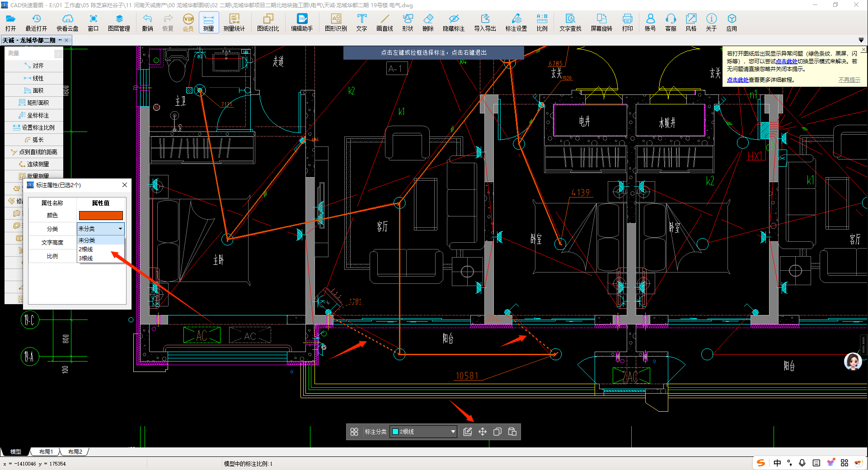Close the 标注属性 properties dialog
Image resolution: width=868 pixels, height=470 pixels.
coord(125,185)
